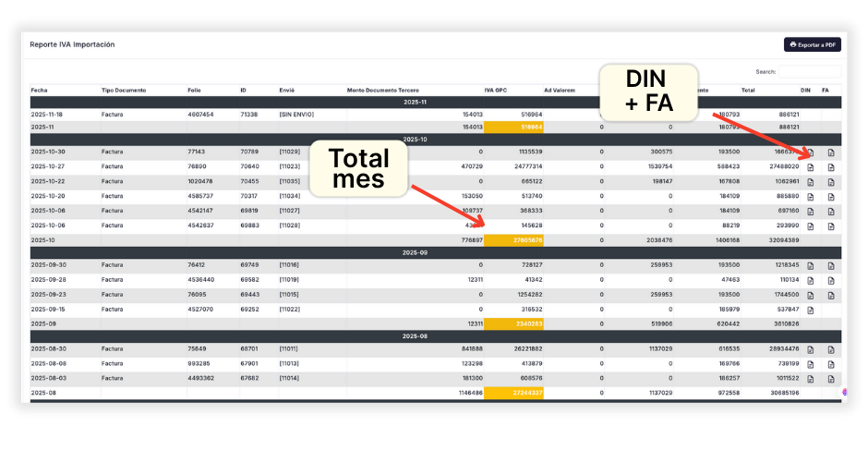Screen dimensions: 868x451
Task: Sort table by Fecha column header
Action: (39, 91)
